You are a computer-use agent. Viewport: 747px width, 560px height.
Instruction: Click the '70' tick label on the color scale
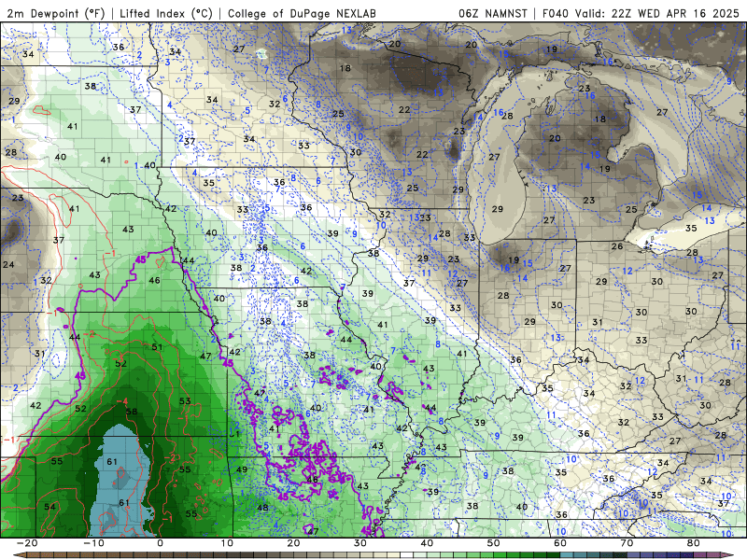coord(627,543)
